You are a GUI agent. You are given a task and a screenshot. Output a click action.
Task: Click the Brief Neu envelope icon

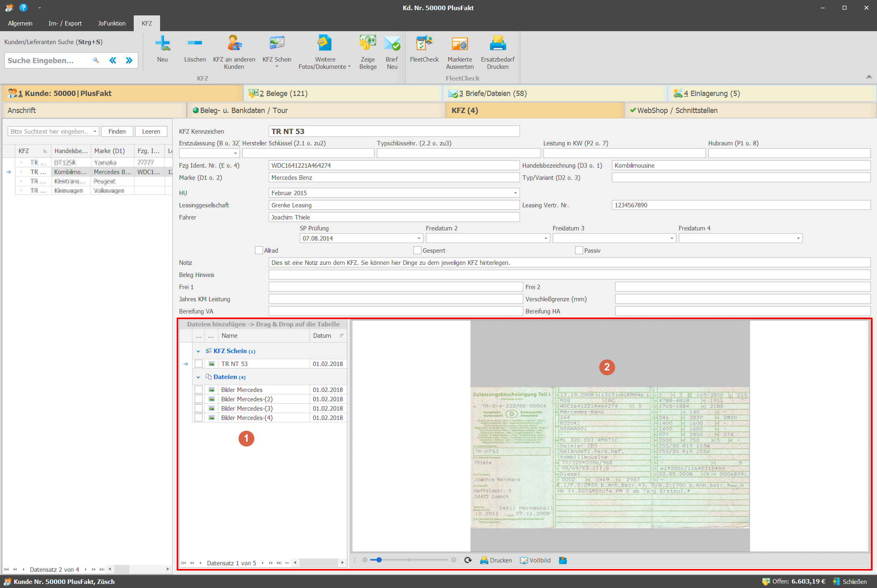(392, 43)
